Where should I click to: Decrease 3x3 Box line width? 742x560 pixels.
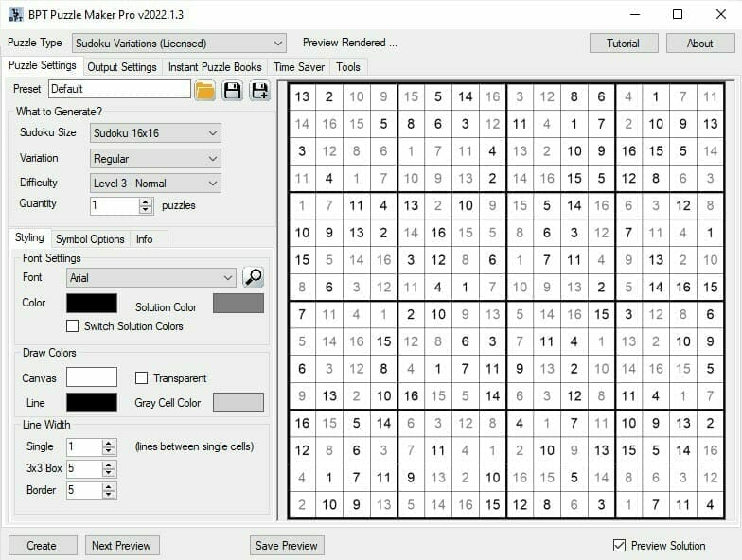(x=109, y=473)
